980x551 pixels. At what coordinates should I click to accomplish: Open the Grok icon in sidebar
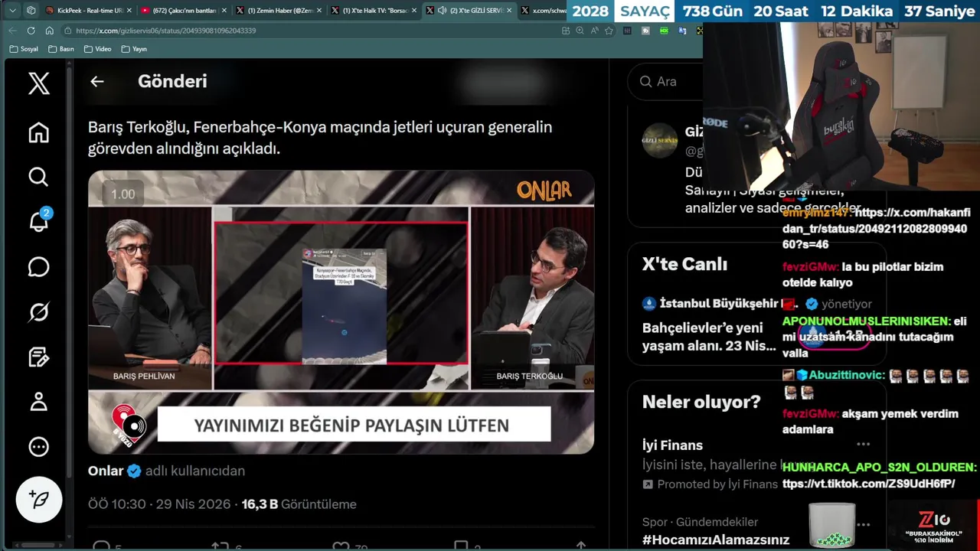pos(38,312)
